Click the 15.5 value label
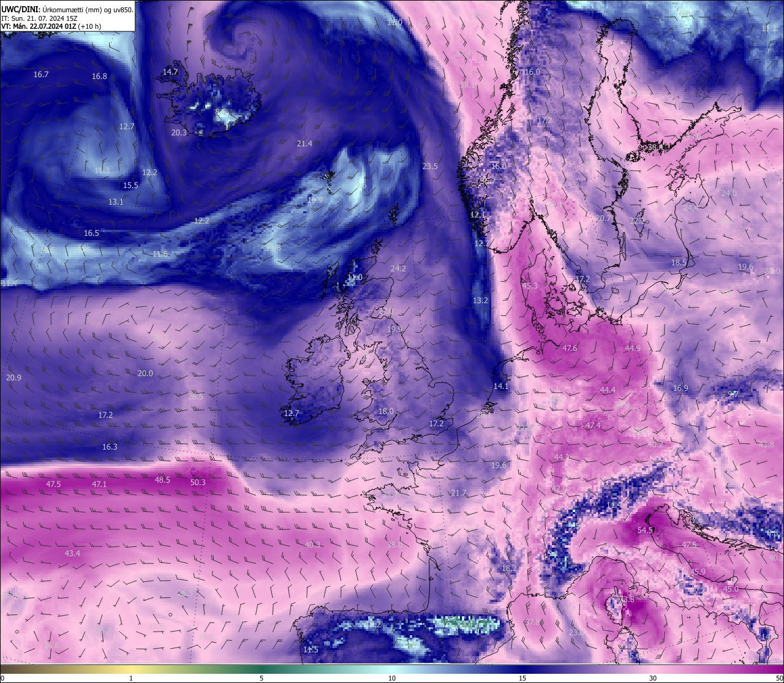Screen dimensions: 784x683 pos(130,185)
